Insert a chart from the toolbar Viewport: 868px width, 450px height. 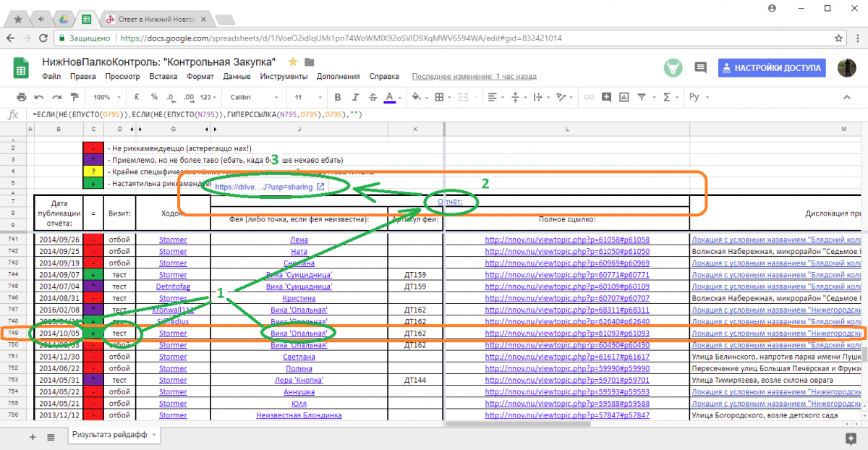pos(624,97)
